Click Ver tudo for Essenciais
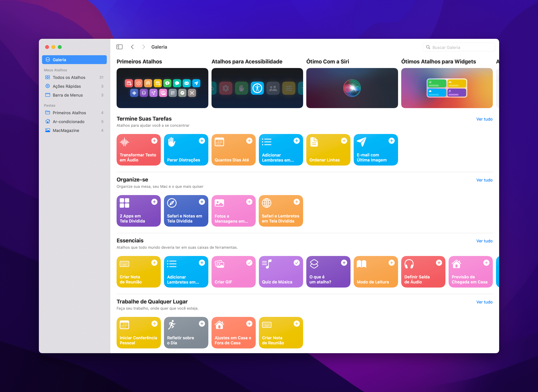 [x=484, y=241]
